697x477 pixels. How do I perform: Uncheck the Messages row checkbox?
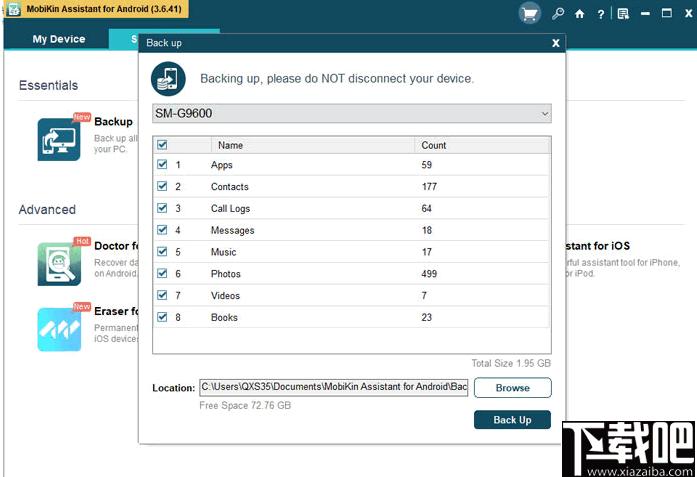point(162,230)
